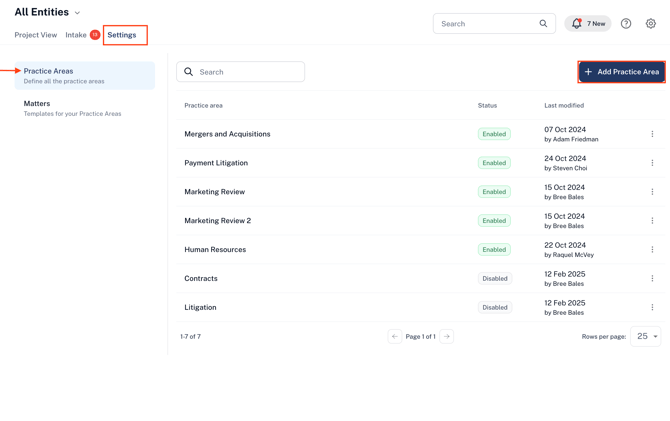Click the Enabled badge for Human Resources

pyautogui.click(x=494, y=249)
